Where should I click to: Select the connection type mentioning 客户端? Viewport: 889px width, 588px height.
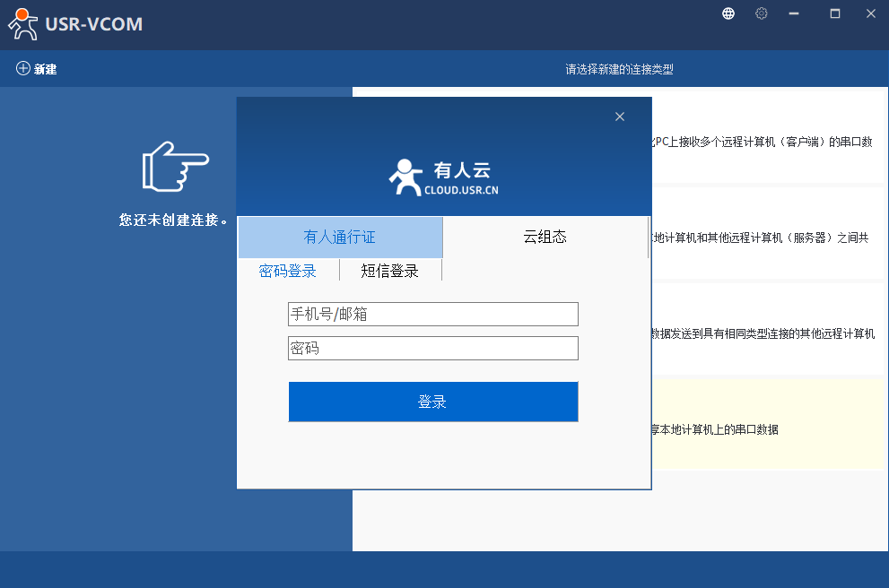point(763,142)
